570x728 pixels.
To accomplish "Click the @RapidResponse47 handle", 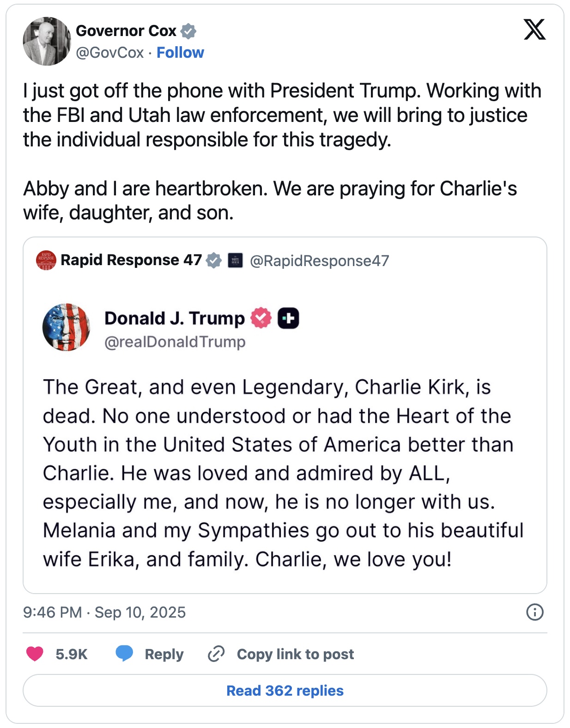I will tap(319, 261).
